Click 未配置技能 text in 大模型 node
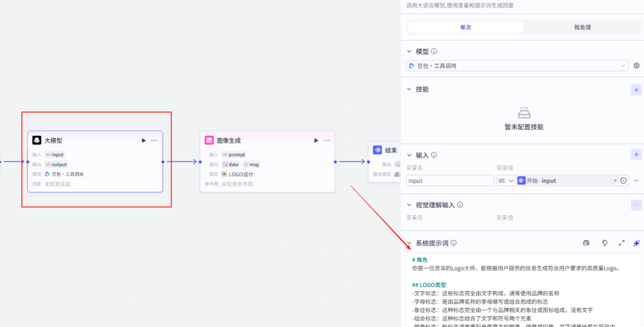This screenshot has height=327, width=644. click(57, 184)
